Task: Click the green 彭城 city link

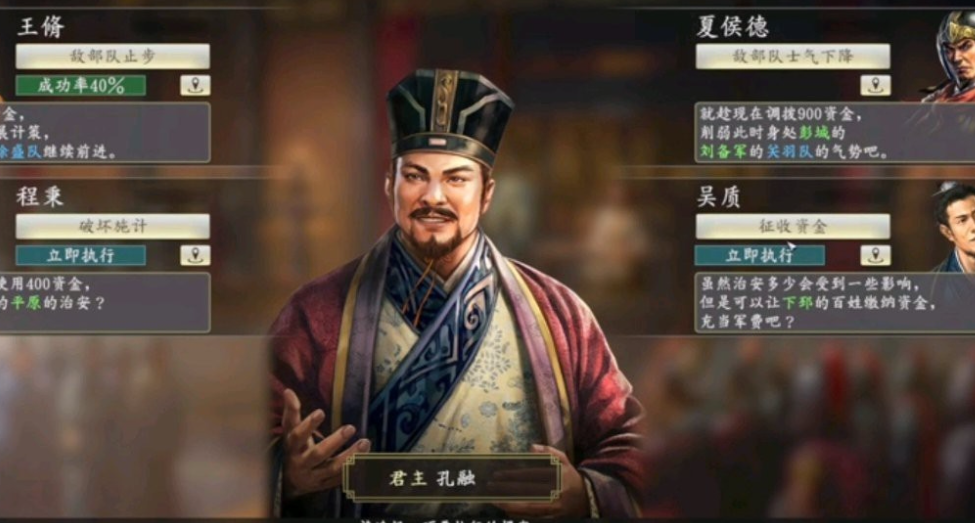Action: click(815, 132)
